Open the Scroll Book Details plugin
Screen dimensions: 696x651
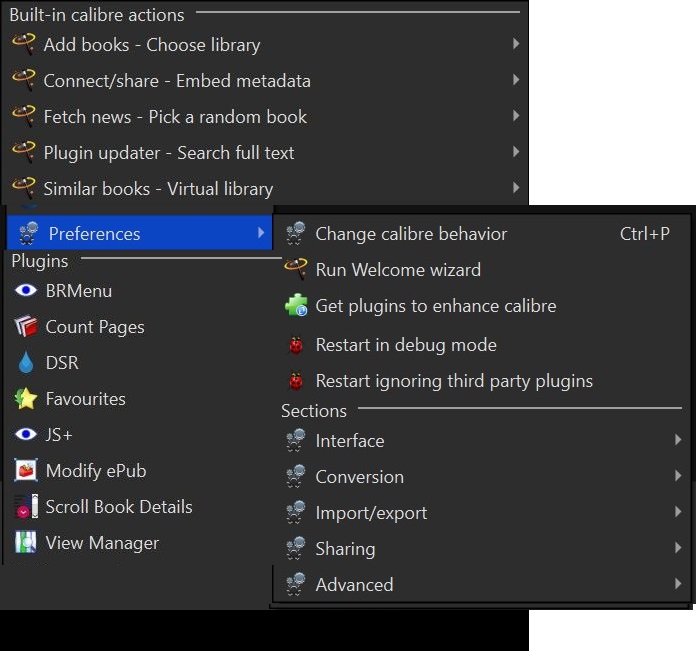tap(138, 506)
